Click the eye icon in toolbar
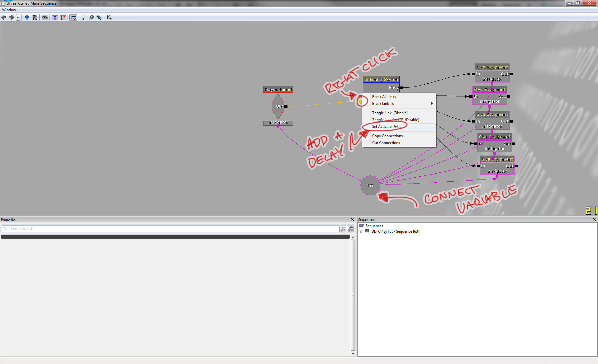Viewport: 598px width, 364px height. click(x=45, y=17)
